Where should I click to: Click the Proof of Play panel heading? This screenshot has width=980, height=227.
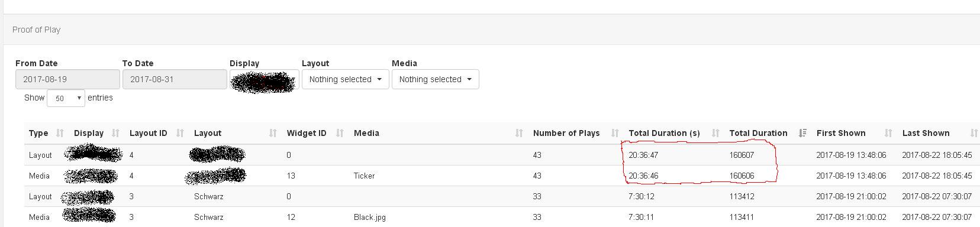37,30
